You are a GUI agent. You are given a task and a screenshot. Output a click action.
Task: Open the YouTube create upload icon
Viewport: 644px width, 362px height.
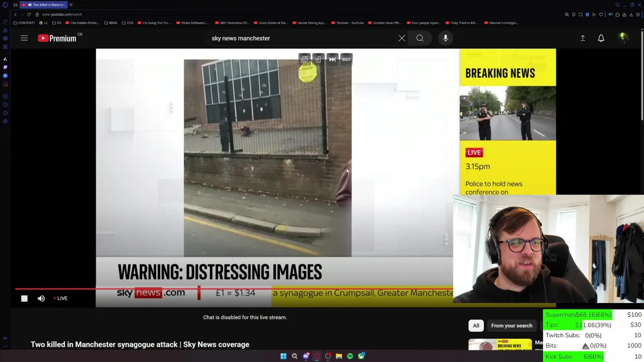point(583,38)
